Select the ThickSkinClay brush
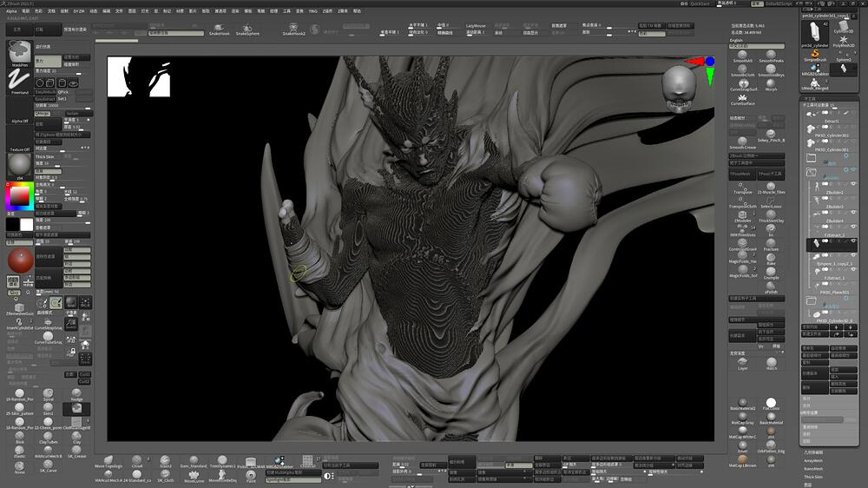Viewport: 868px width, 488px height. point(771,216)
